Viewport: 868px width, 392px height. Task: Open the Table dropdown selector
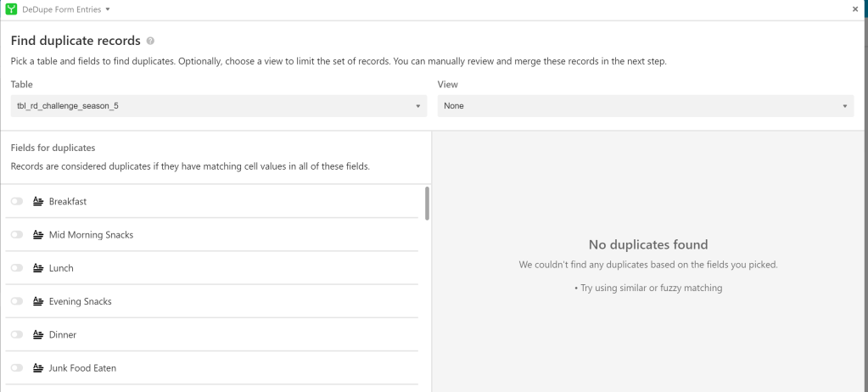[x=219, y=106]
